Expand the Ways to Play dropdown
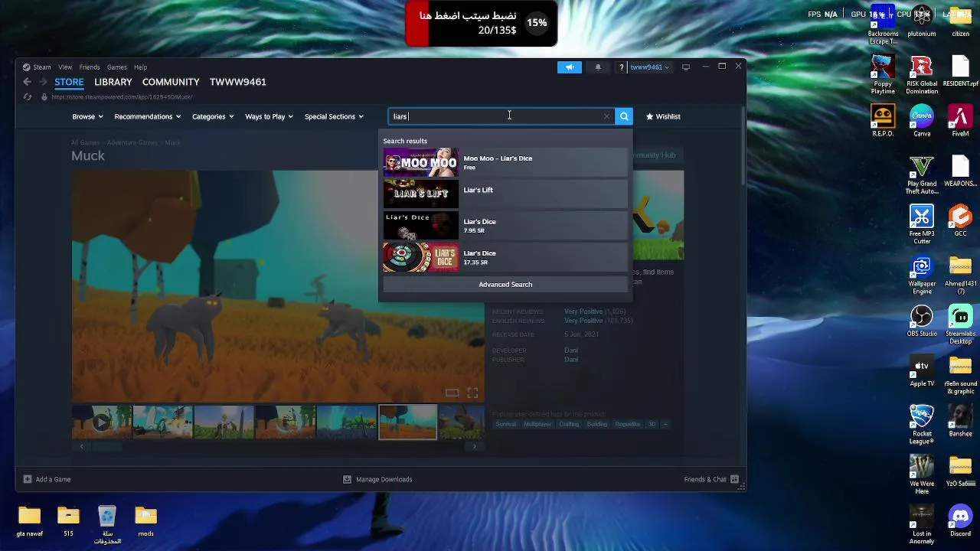The image size is (980, 551). (269, 116)
